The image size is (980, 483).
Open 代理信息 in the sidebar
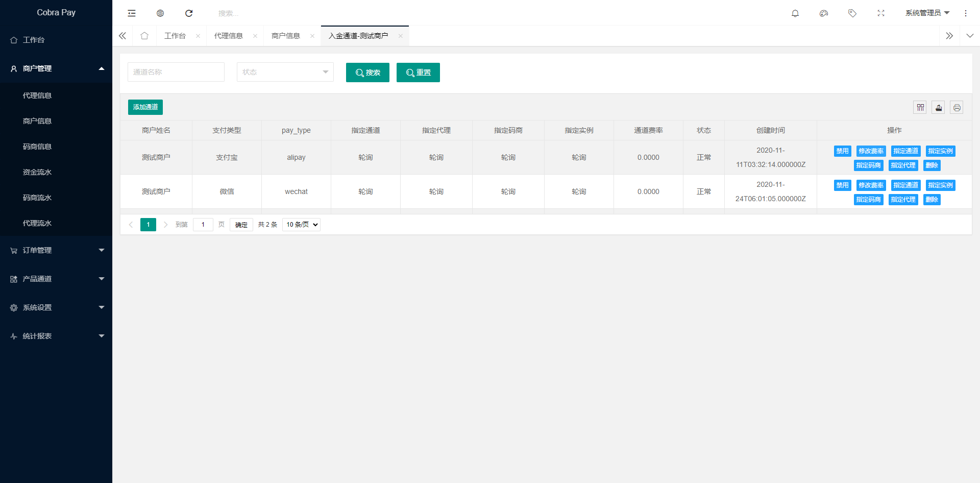click(56, 95)
